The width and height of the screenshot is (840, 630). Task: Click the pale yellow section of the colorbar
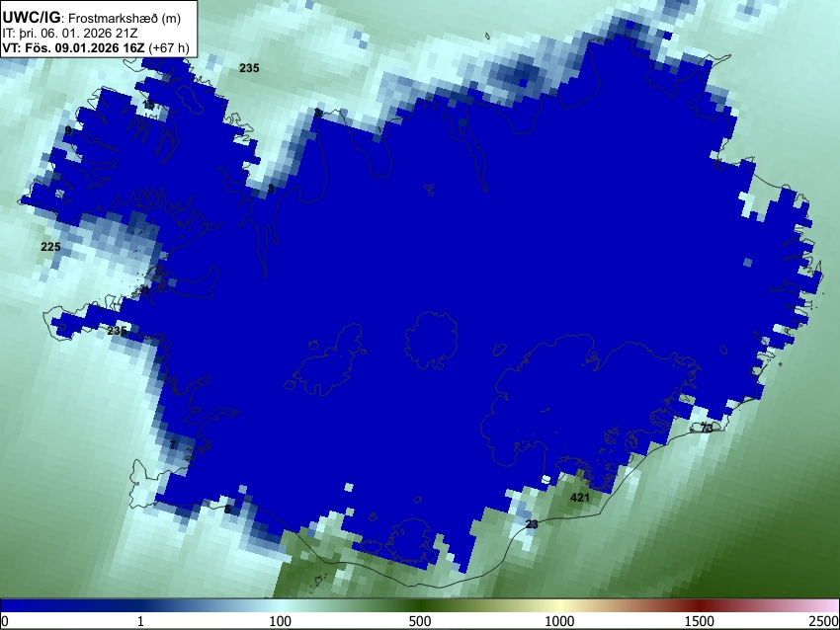coord(559,606)
